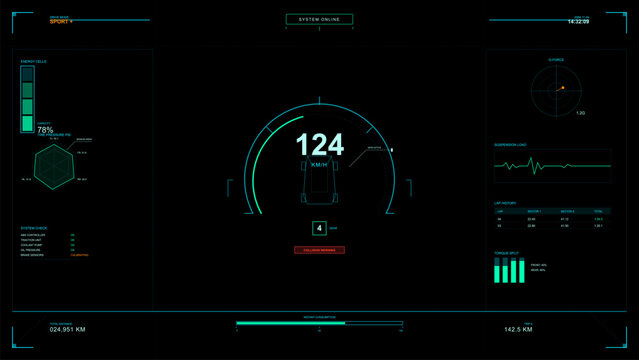Select the Coolant Pump system check row
This screenshot has width=639, height=360.
click(48, 245)
